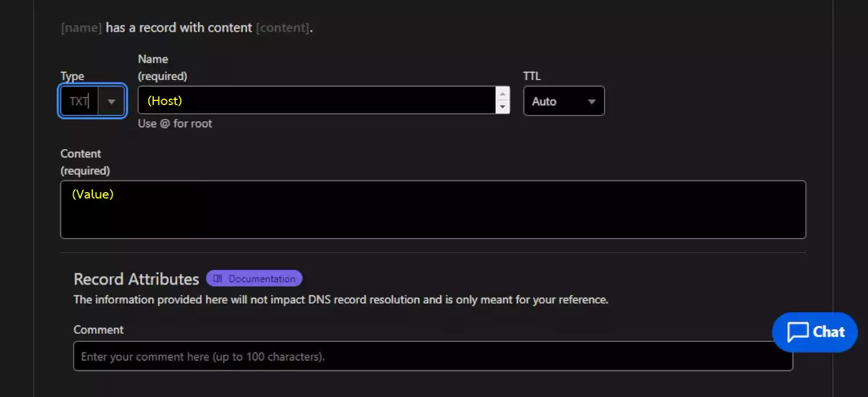Open the Documentation link
Image resolution: width=868 pixels, height=397 pixels.
point(254,279)
